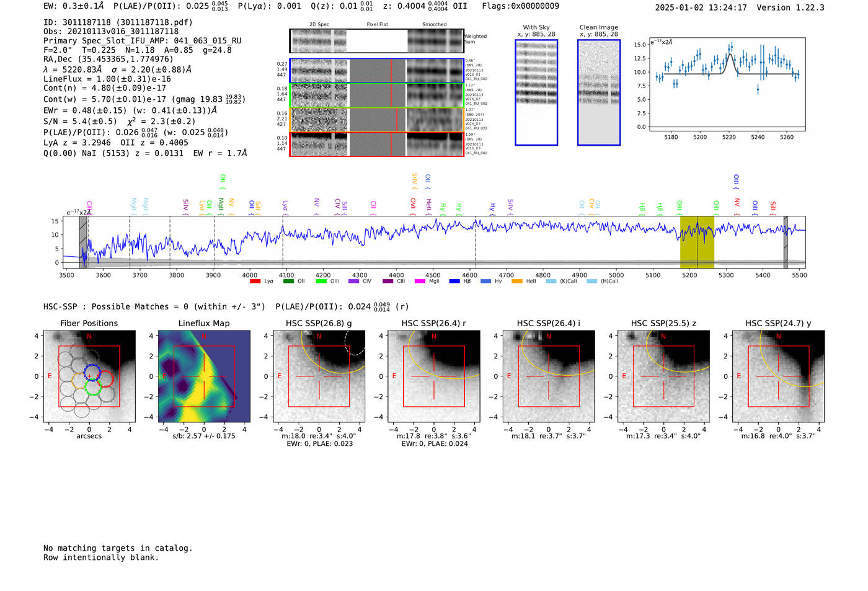Click the Pixel Flat column header
Screen dimensions: 868x591
pos(377,25)
